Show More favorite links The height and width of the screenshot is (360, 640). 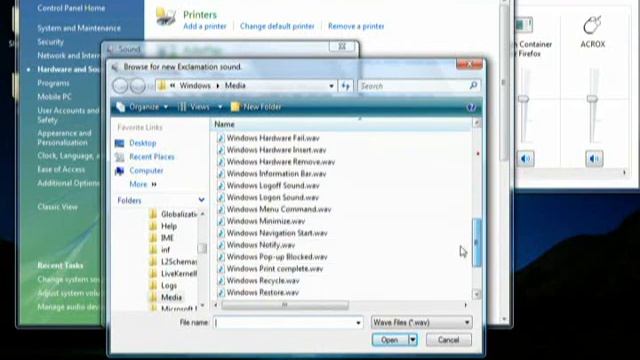[x=143, y=184]
